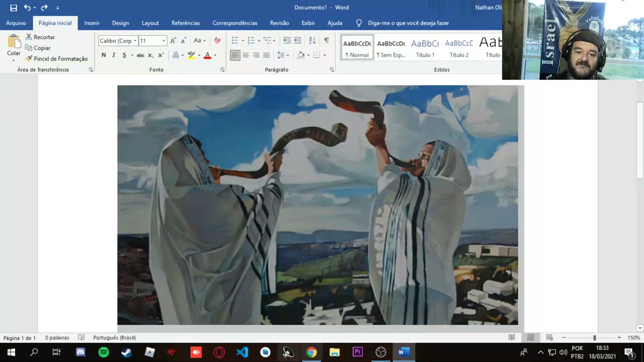Decrease font size with shrink icon
The width and height of the screenshot is (644, 362).
(x=184, y=41)
